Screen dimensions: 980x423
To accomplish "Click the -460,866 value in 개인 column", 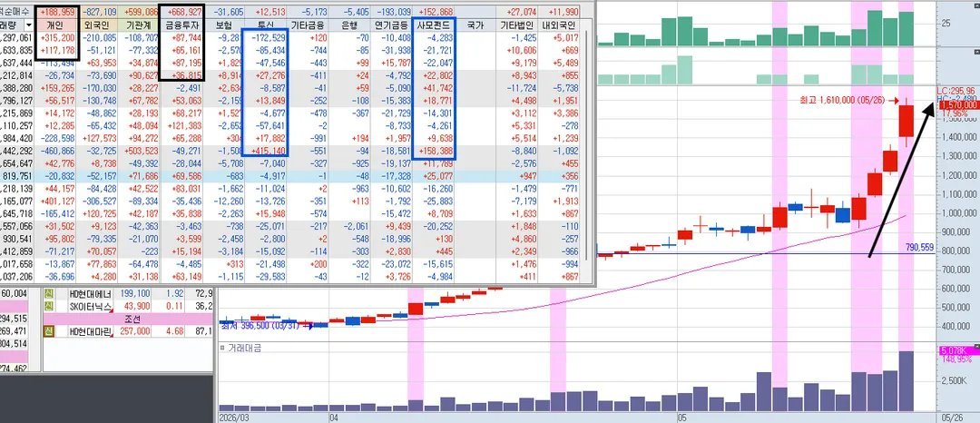I will (x=58, y=151).
